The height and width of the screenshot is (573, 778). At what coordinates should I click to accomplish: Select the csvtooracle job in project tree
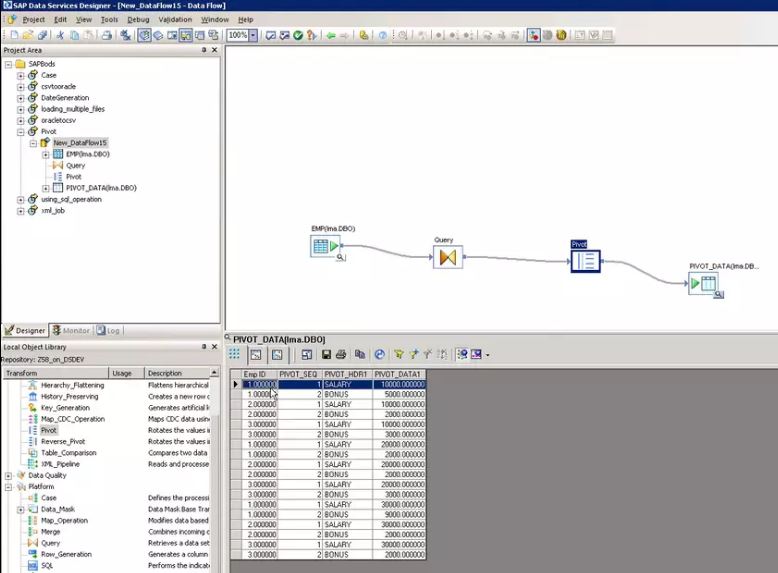pos(59,87)
